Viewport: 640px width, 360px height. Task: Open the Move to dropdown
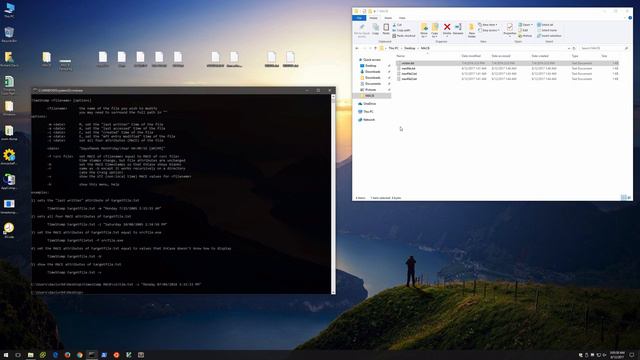coord(424,30)
